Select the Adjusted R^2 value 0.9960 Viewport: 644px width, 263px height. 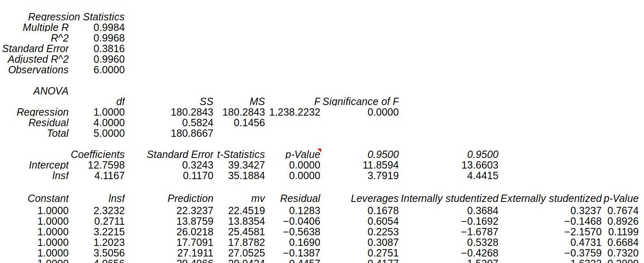[x=109, y=59]
